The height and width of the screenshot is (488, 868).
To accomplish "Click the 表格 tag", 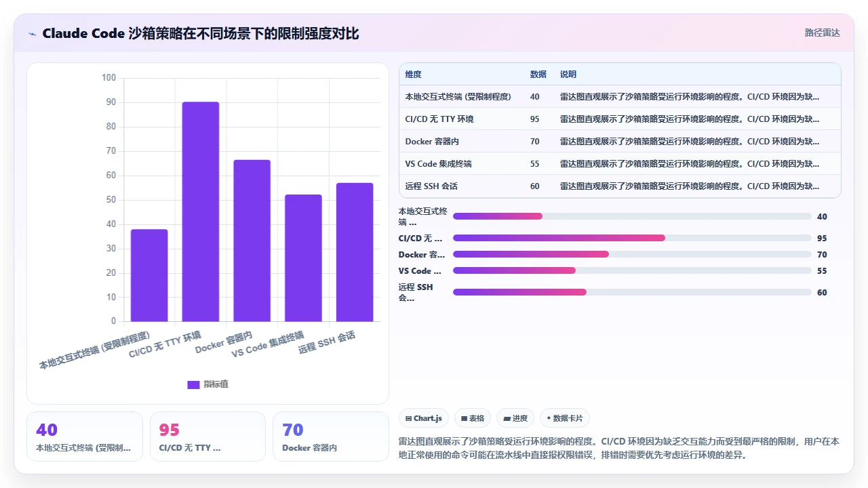I will pos(473,418).
